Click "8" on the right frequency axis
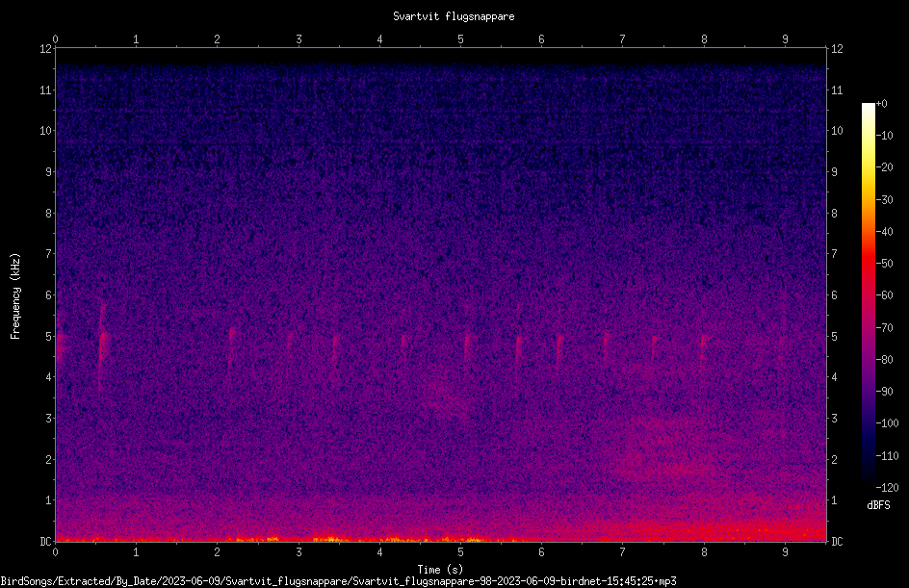 coord(834,214)
